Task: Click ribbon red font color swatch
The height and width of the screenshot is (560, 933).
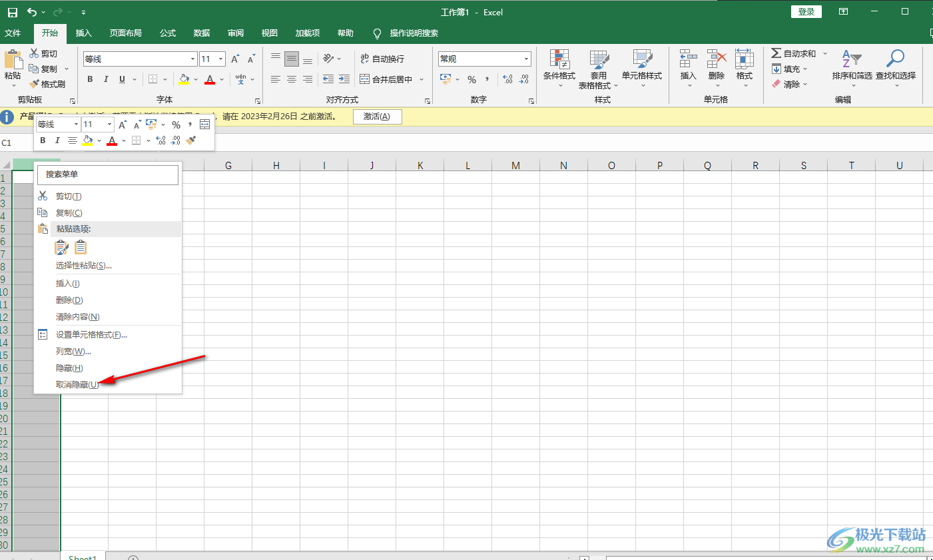Action: [210, 79]
